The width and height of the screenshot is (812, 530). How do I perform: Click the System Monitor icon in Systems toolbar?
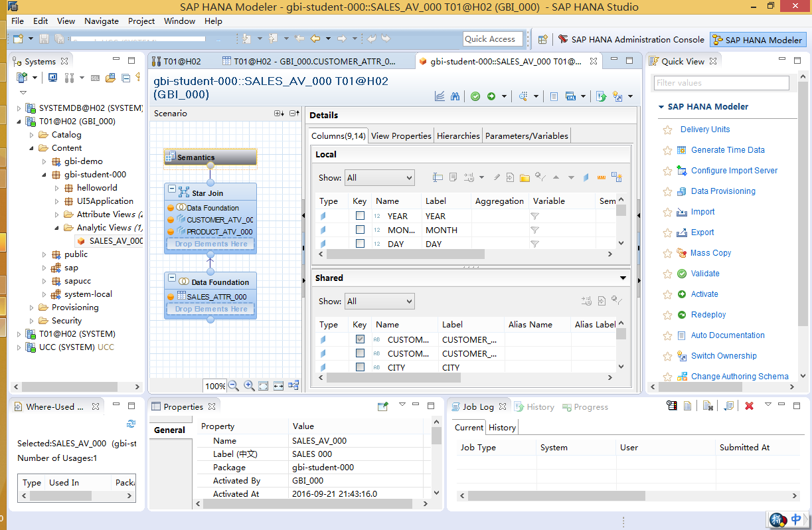[52, 78]
